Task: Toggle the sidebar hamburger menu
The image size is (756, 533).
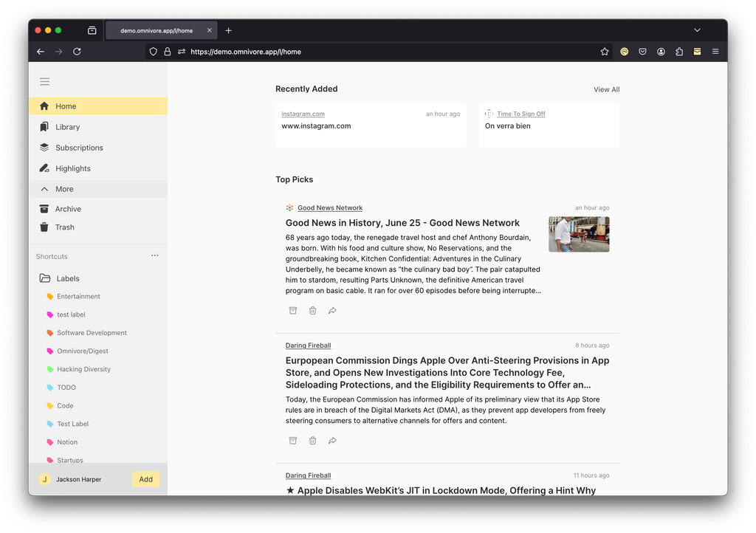Action: tap(45, 81)
